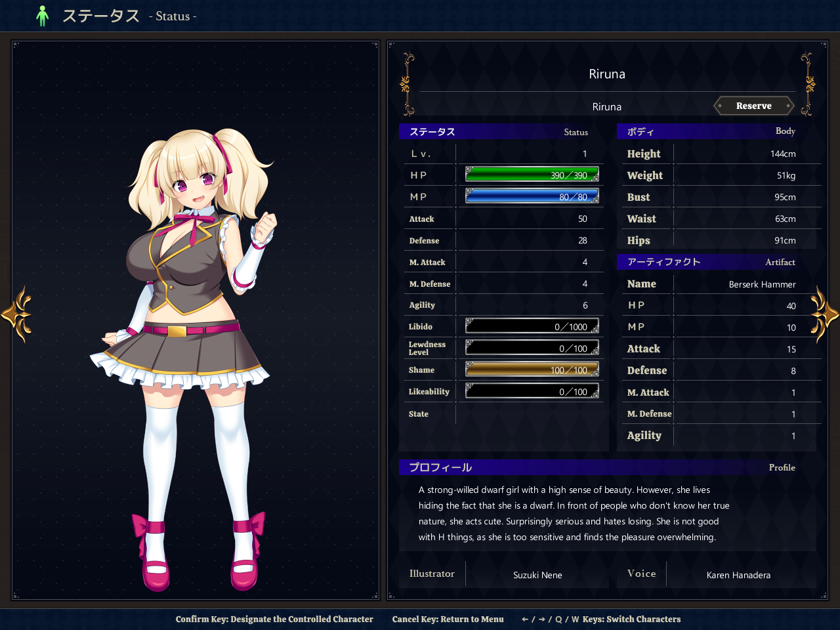This screenshot has width=840, height=630.
Task: Click the Lv. row value 1
Action: (585, 154)
